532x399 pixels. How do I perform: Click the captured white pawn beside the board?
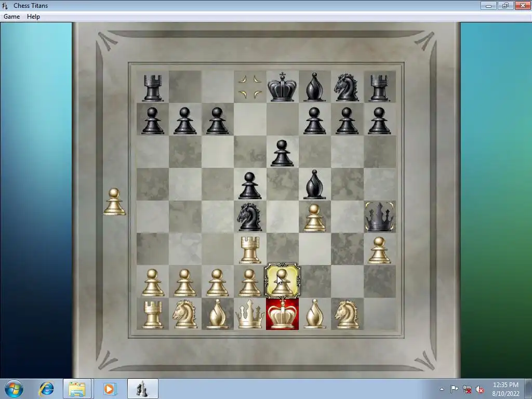coord(114,202)
